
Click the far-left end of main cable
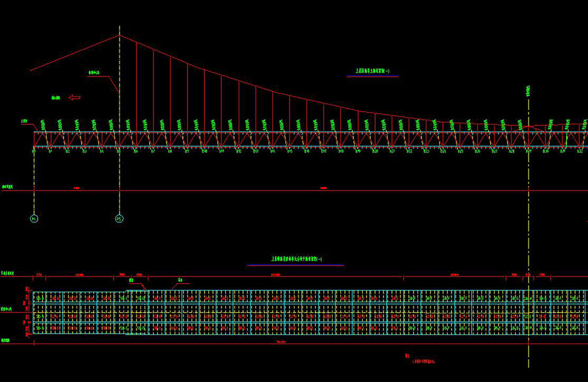[31, 70]
